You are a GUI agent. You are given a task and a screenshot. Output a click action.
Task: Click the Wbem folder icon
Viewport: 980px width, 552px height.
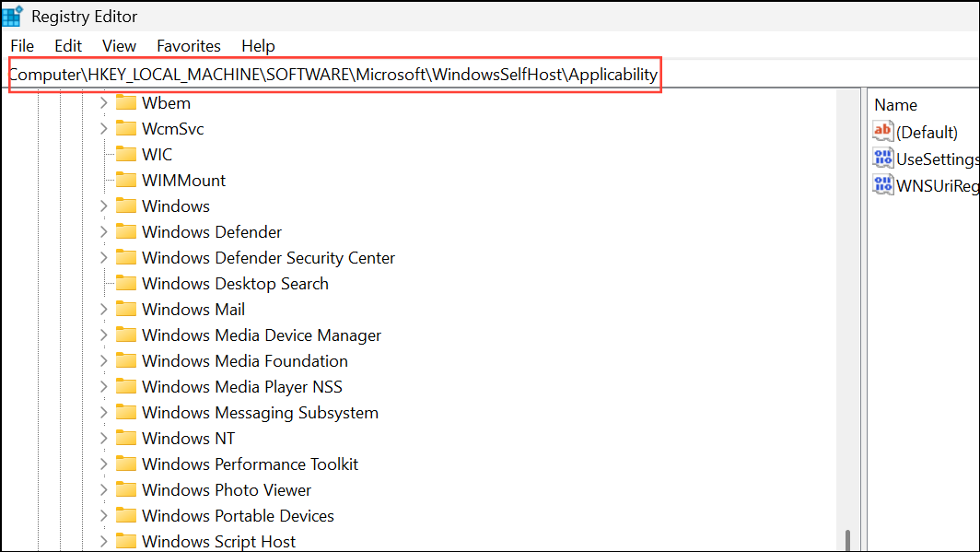(x=126, y=102)
